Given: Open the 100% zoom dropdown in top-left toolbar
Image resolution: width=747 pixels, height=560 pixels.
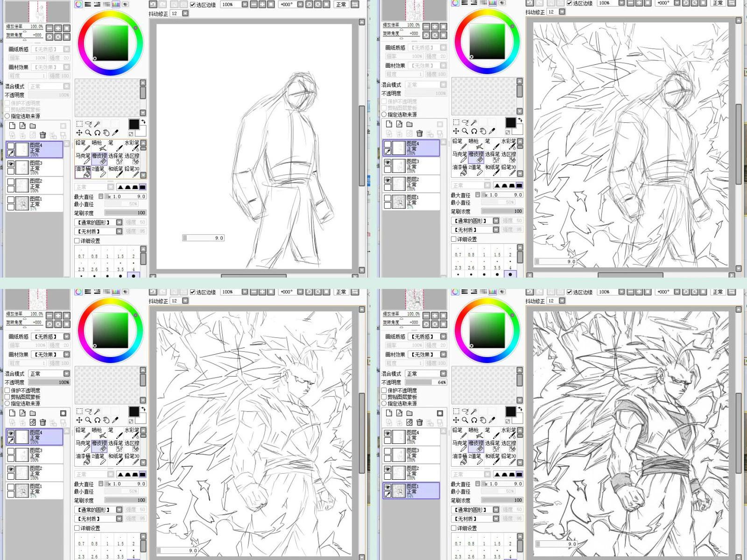Looking at the screenshot, I should (x=245, y=5).
